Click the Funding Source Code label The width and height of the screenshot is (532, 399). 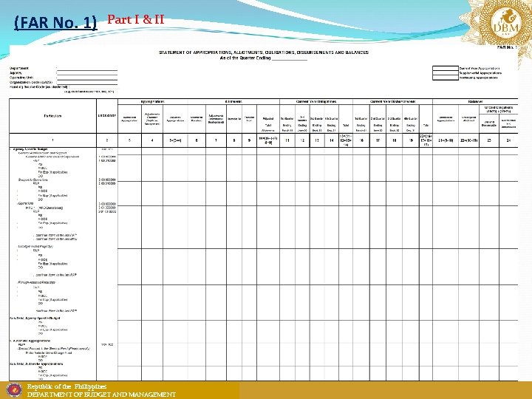point(38,87)
